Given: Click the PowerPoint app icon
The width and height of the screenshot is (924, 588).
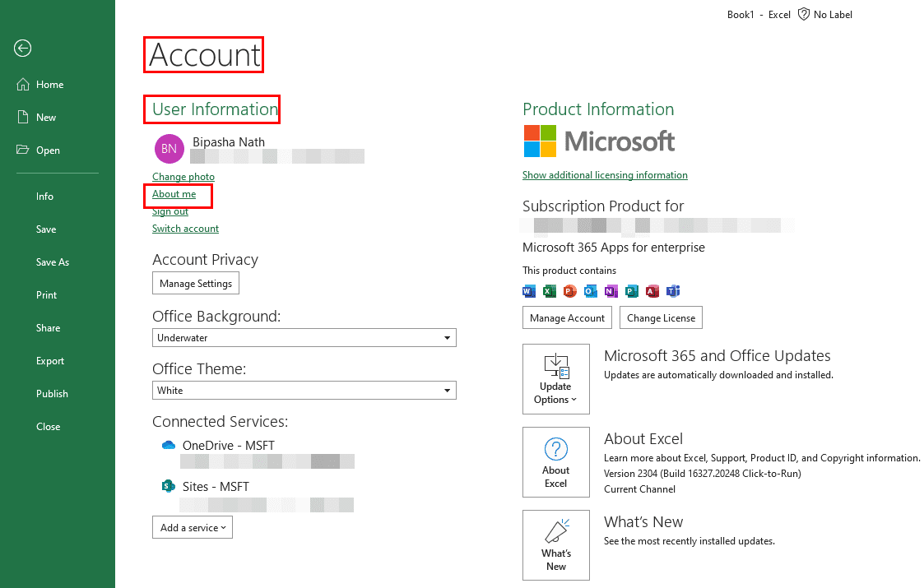Looking at the screenshot, I should (x=570, y=291).
